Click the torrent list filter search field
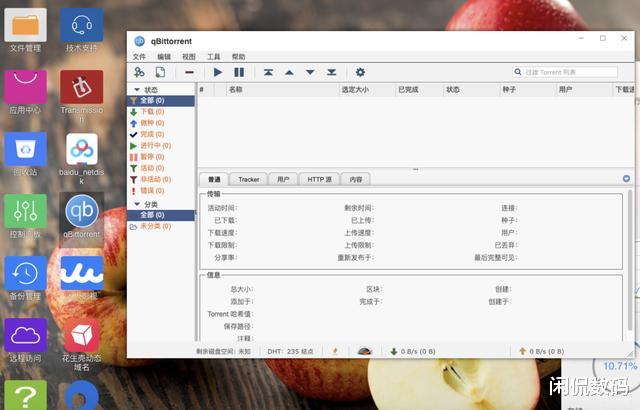Viewport: 640px width, 410px height. click(x=565, y=72)
